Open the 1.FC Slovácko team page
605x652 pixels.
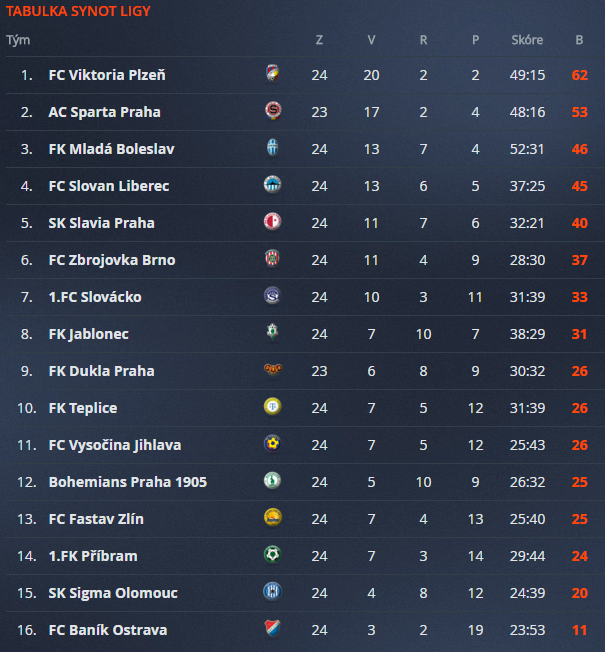point(95,297)
